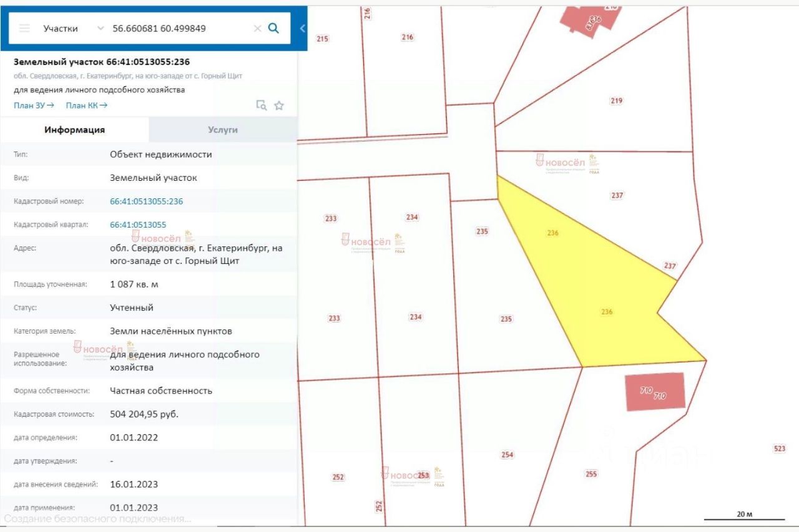This screenshot has width=799, height=532.
Task: Open the План ЗУ link
Action: tap(34, 105)
